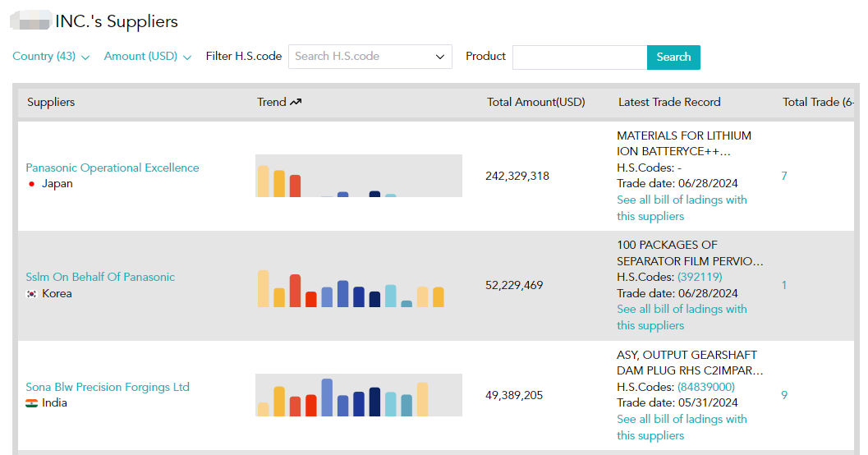The image size is (868, 455).
Task: View Sona Blw Precision Forgings trend chart
Action: [x=359, y=395]
